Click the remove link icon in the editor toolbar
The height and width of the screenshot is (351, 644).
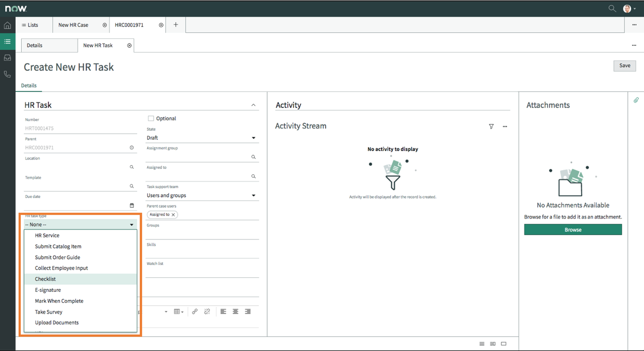point(207,312)
